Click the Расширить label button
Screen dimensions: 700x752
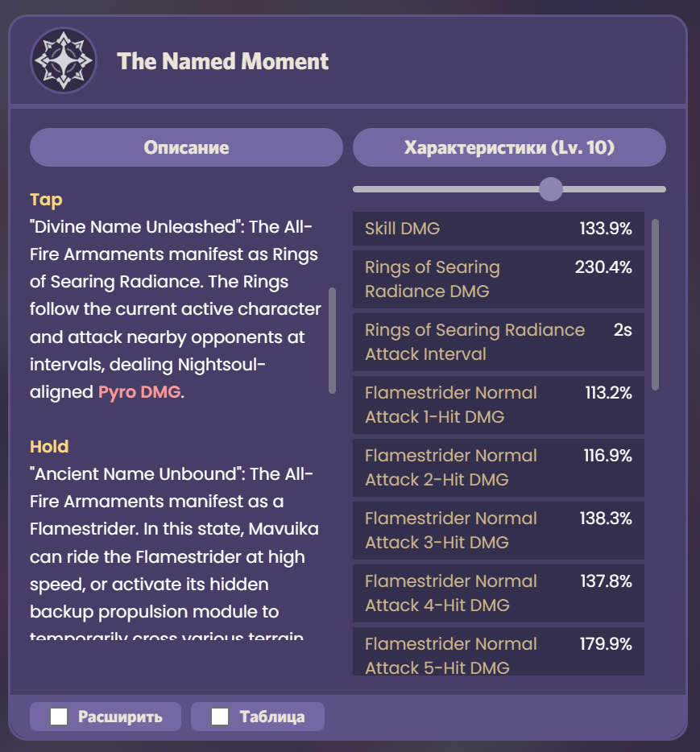point(120,717)
